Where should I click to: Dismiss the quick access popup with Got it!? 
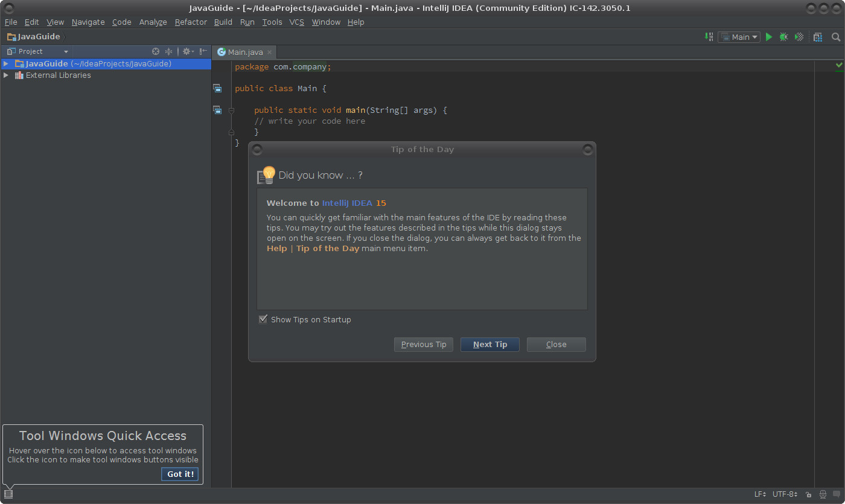[x=180, y=474]
